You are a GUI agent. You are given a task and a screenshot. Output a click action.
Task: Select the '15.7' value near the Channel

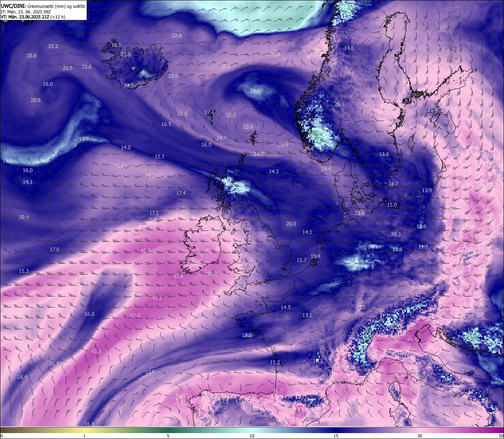click(x=301, y=260)
